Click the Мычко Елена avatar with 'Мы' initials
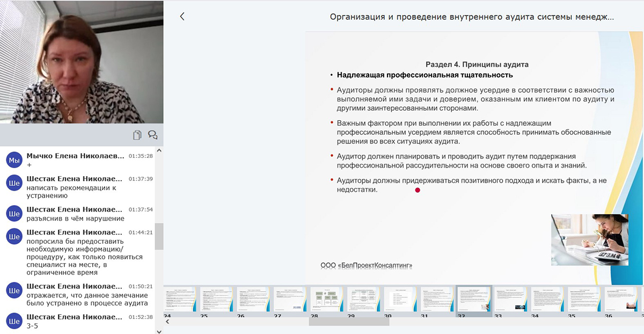644x334 pixels. tap(14, 159)
